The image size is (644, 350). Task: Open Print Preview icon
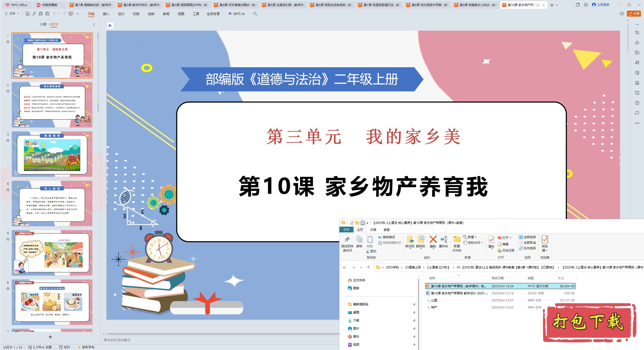[47, 14]
